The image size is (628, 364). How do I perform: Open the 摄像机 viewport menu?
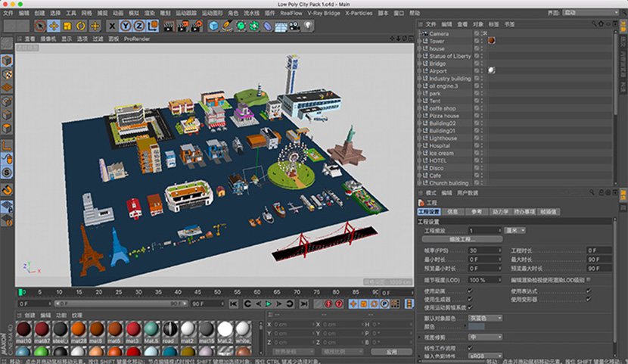pos(48,39)
